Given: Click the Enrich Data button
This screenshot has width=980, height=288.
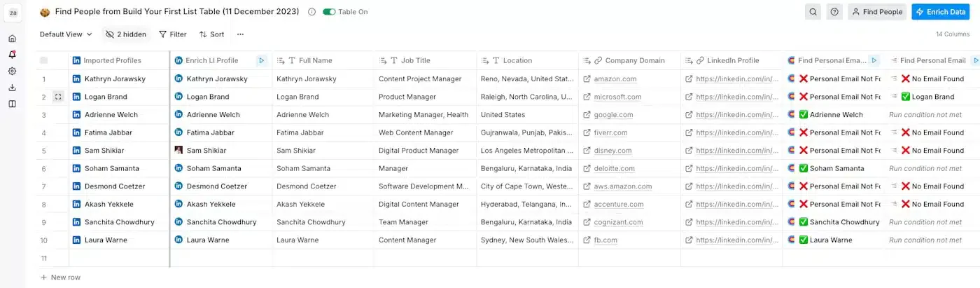Looking at the screenshot, I should click(940, 12).
